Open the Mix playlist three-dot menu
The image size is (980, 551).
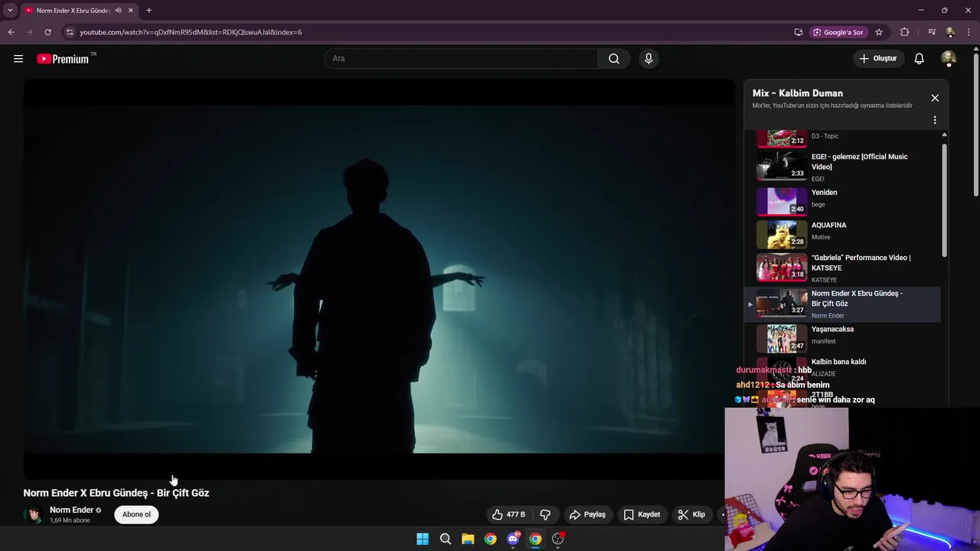935,120
